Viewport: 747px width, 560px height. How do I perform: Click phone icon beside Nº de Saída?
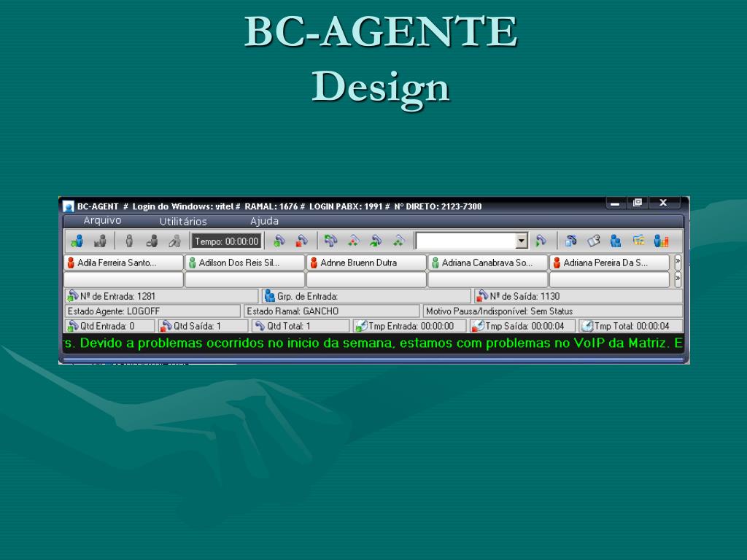tap(483, 296)
